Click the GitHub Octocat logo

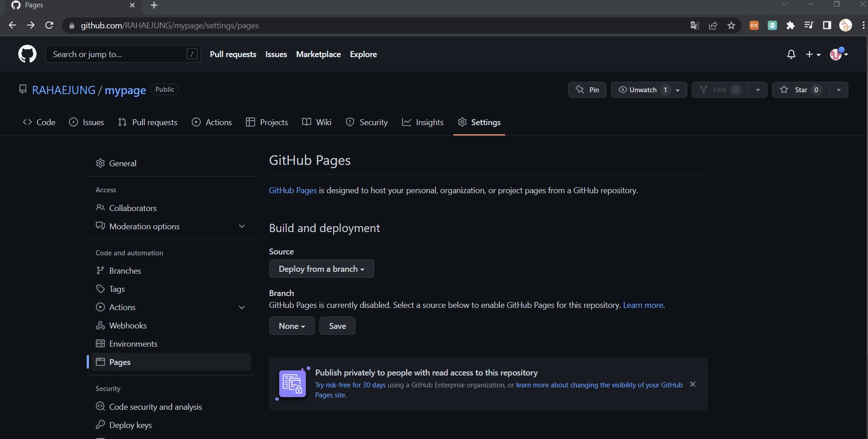pos(27,54)
